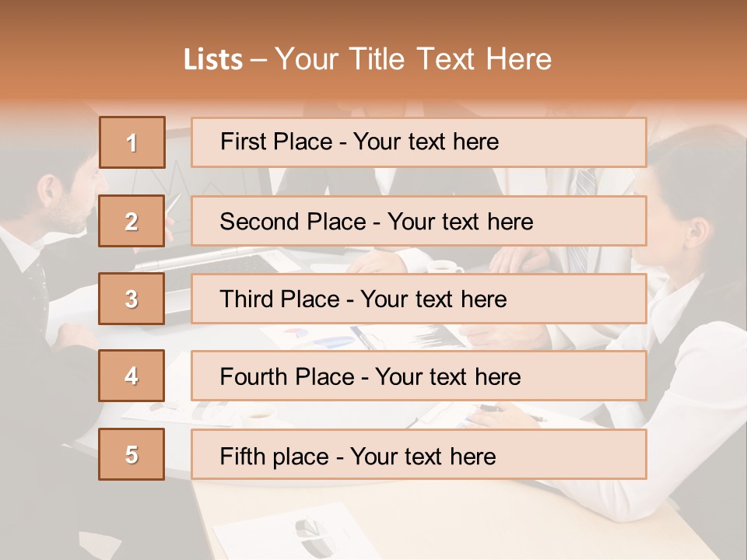
Task: Select the number 4 box
Action: coord(132,376)
